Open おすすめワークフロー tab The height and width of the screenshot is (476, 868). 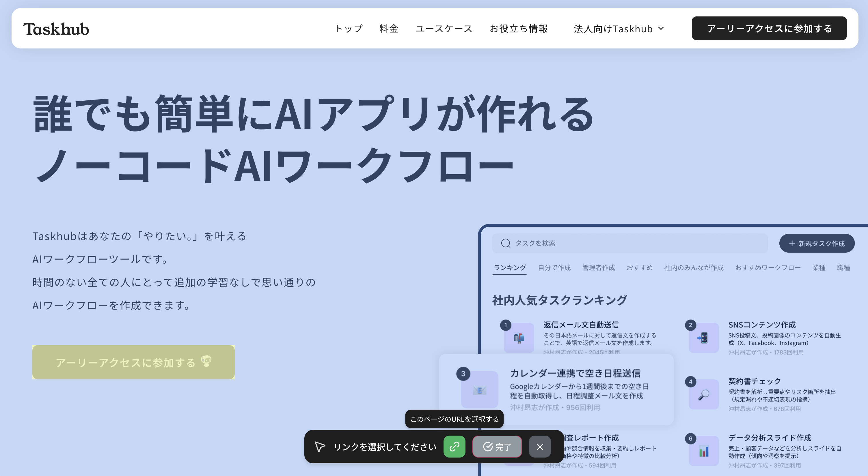pyautogui.click(x=768, y=268)
